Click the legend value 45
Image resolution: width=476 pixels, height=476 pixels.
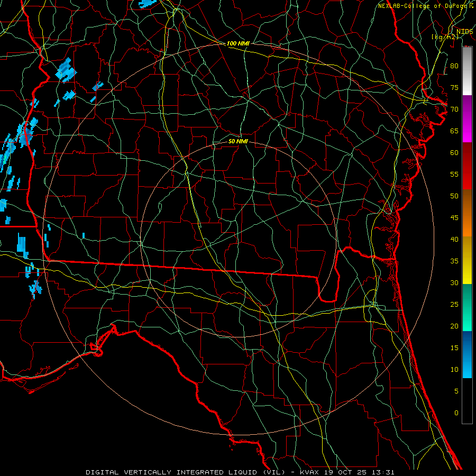454,218
